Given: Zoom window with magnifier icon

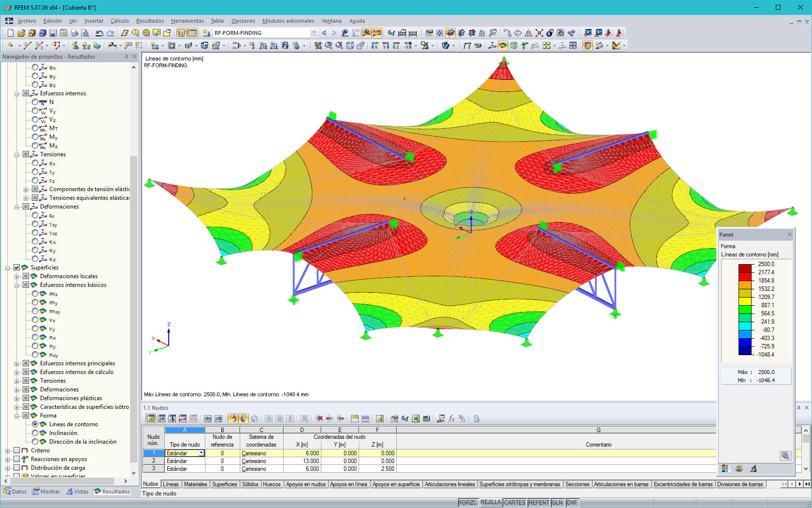Looking at the screenshot, I should [329, 45].
